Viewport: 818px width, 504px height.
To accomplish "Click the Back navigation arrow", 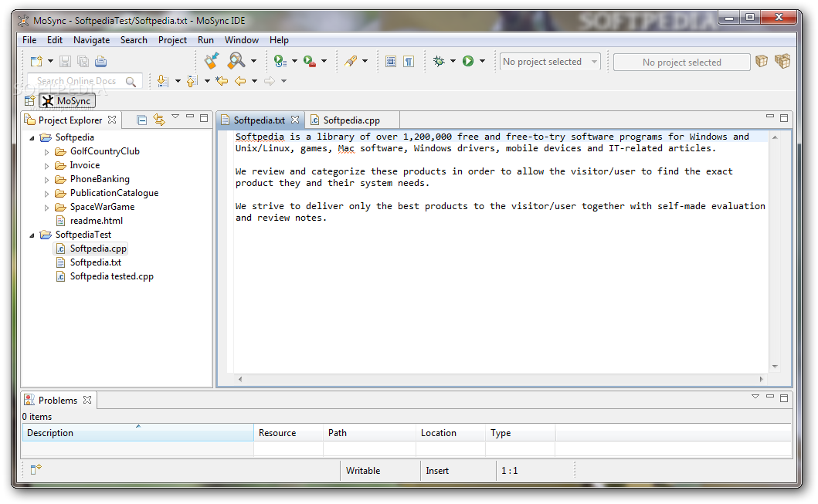I will tap(240, 81).
